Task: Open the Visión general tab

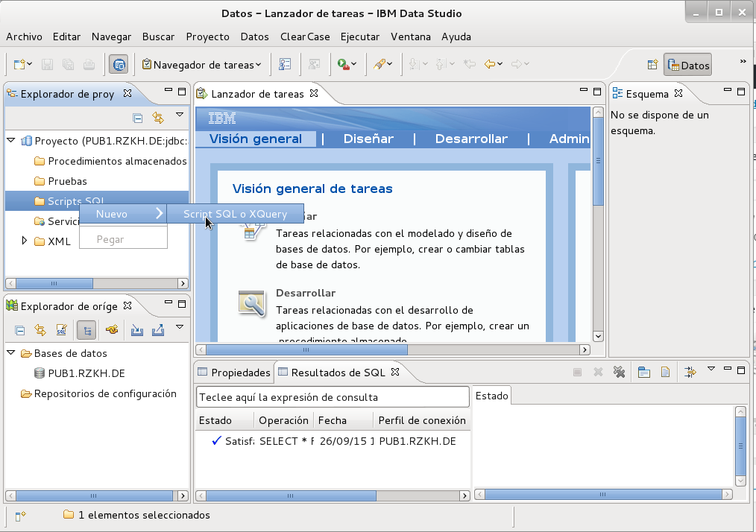Action: click(x=256, y=139)
